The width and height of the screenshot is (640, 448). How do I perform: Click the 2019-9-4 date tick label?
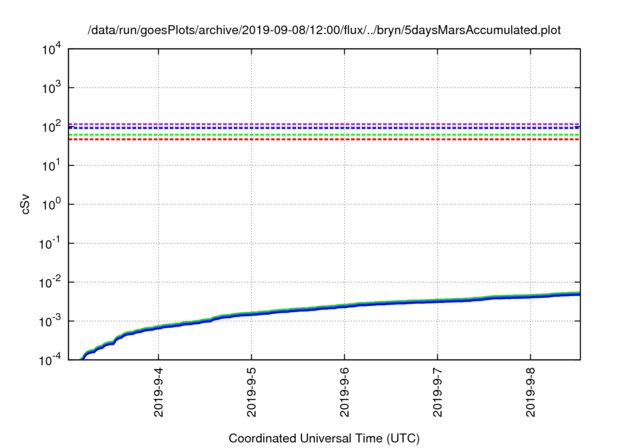pyautogui.click(x=158, y=392)
